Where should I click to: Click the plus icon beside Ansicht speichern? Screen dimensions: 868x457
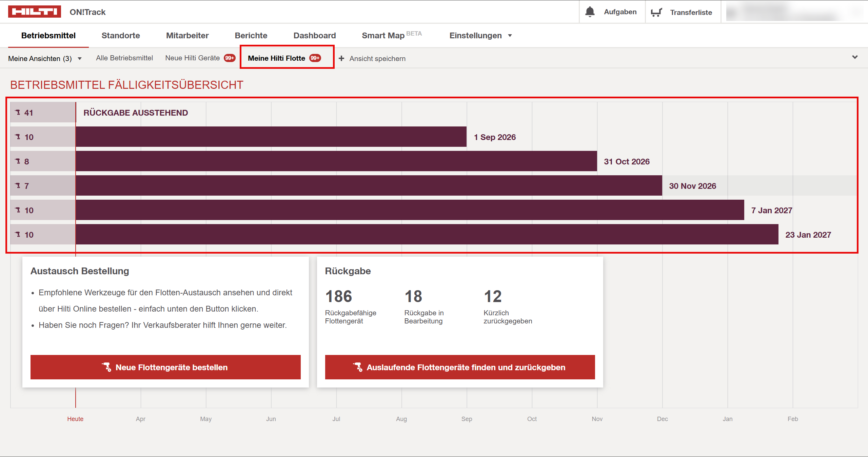tap(341, 58)
